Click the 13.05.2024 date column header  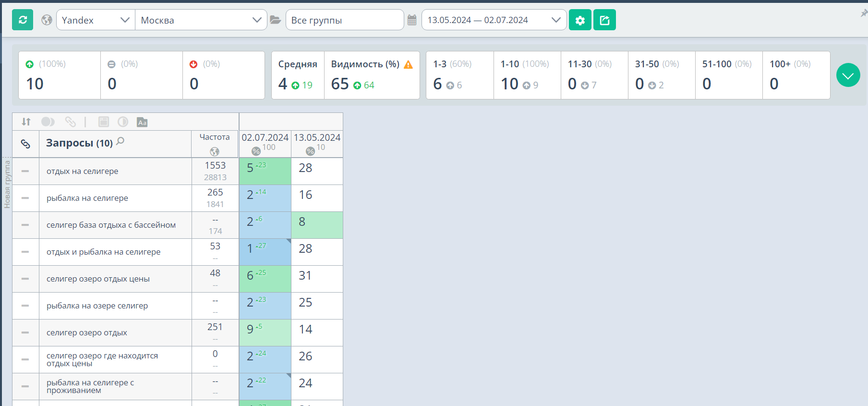pyautogui.click(x=317, y=144)
